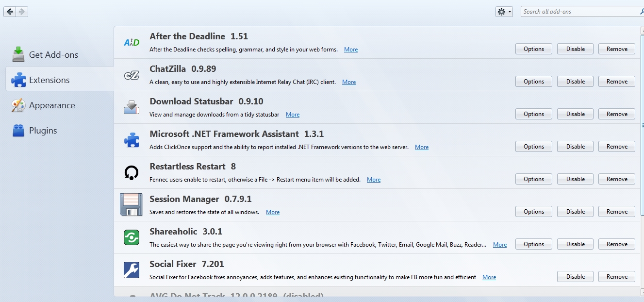Expand Shareaholic description with More link
The height and width of the screenshot is (302, 644).
click(x=499, y=245)
